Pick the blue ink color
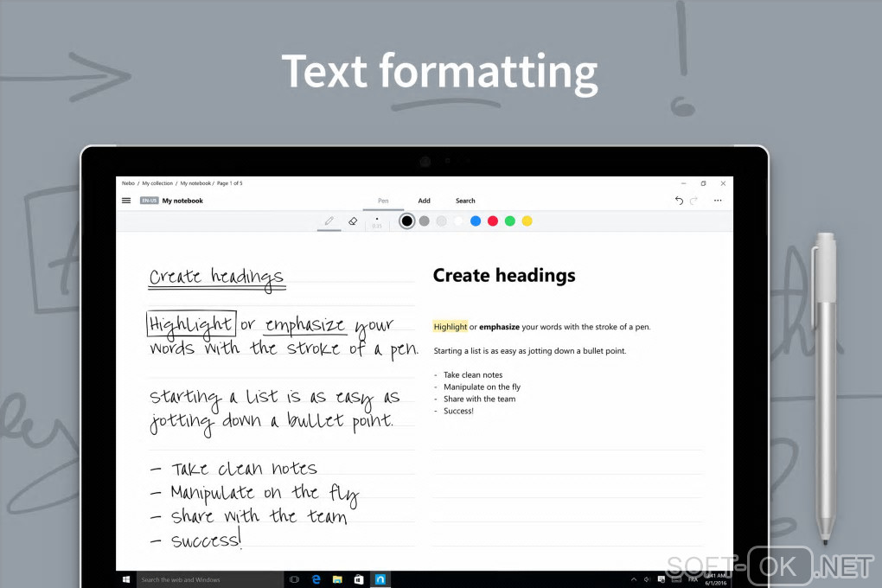Viewport: 882px width, 588px height. tap(476, 221)
